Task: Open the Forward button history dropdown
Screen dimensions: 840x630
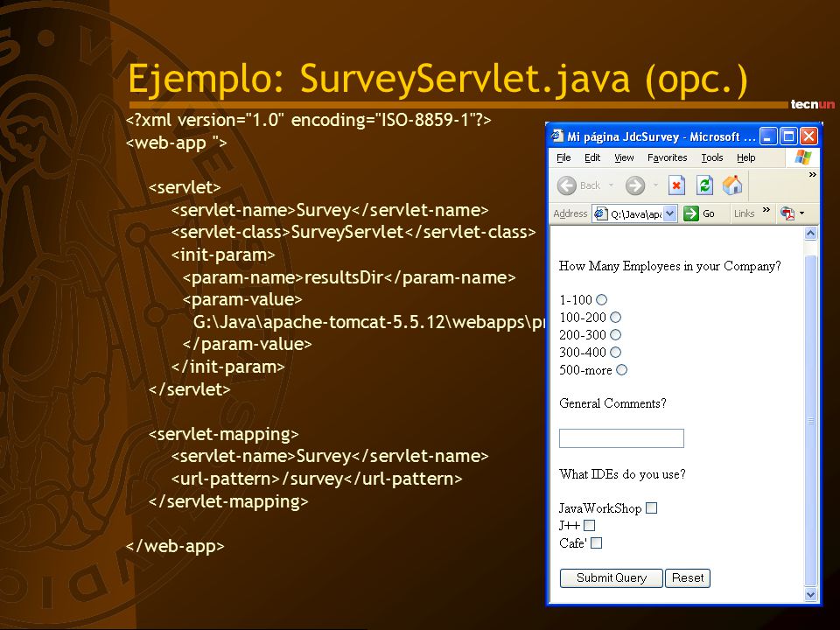Action: pos(655,185)
